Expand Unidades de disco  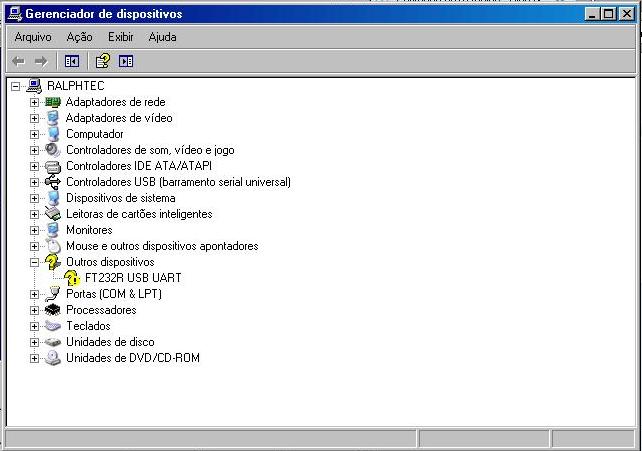(x=34, y=342)
